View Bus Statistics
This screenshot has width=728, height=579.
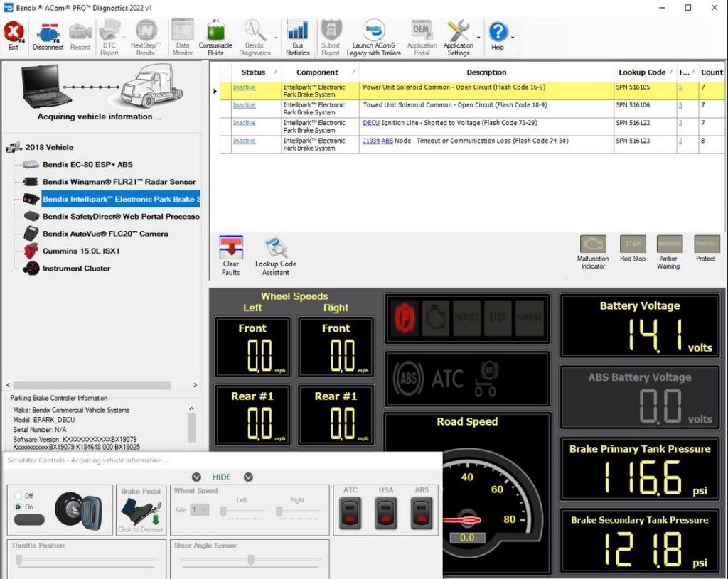298,34
